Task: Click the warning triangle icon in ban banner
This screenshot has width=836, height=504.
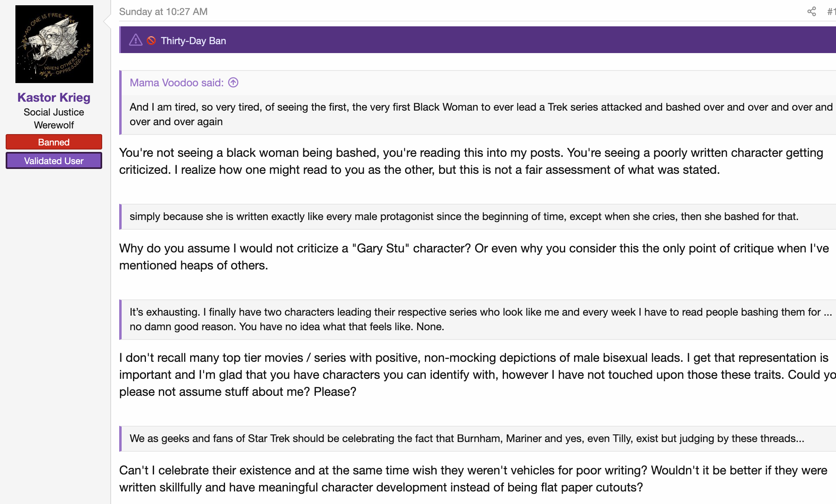Action: 135,40
